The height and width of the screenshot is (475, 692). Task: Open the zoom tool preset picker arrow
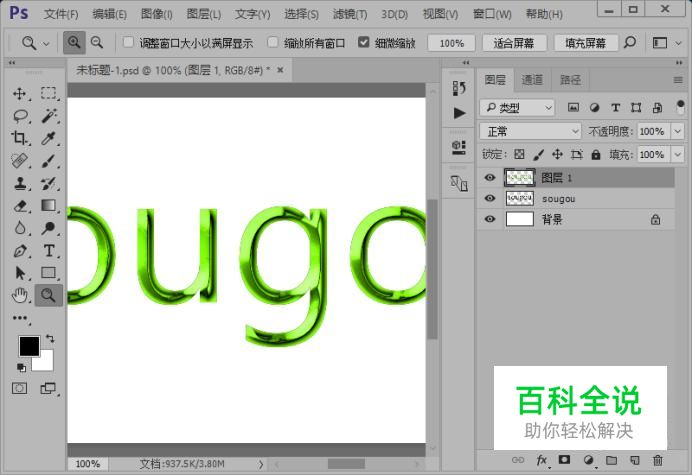tap(46, 43)
